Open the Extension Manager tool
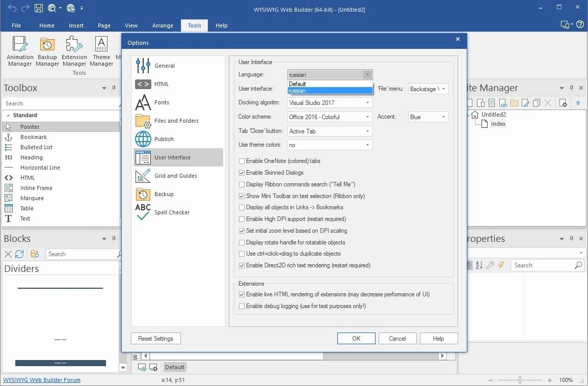The height and width of the screenshot is (386, 588). 74,51
